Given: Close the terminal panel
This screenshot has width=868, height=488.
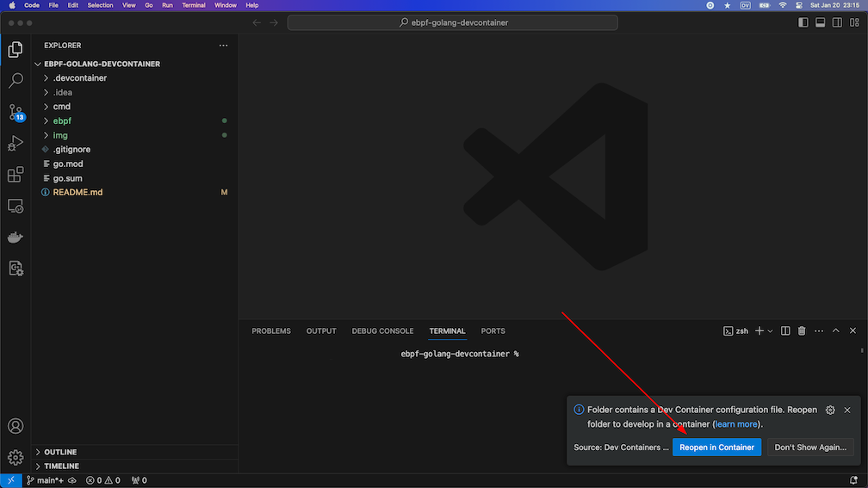Looking at the screenshot, I should coord(852,330).
